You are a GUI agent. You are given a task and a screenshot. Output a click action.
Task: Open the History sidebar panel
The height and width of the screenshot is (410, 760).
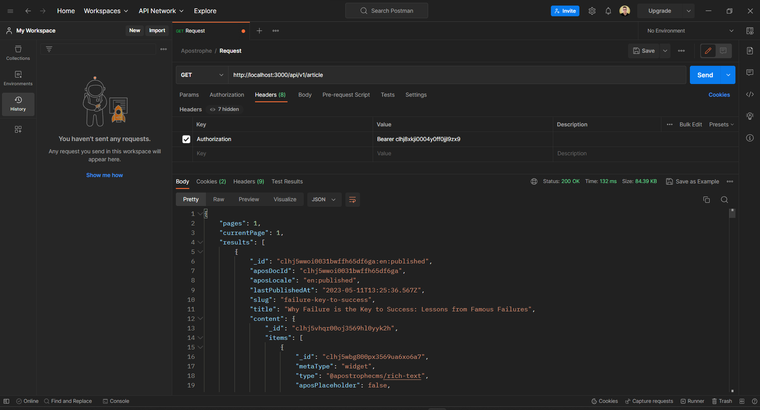point(18,104)
